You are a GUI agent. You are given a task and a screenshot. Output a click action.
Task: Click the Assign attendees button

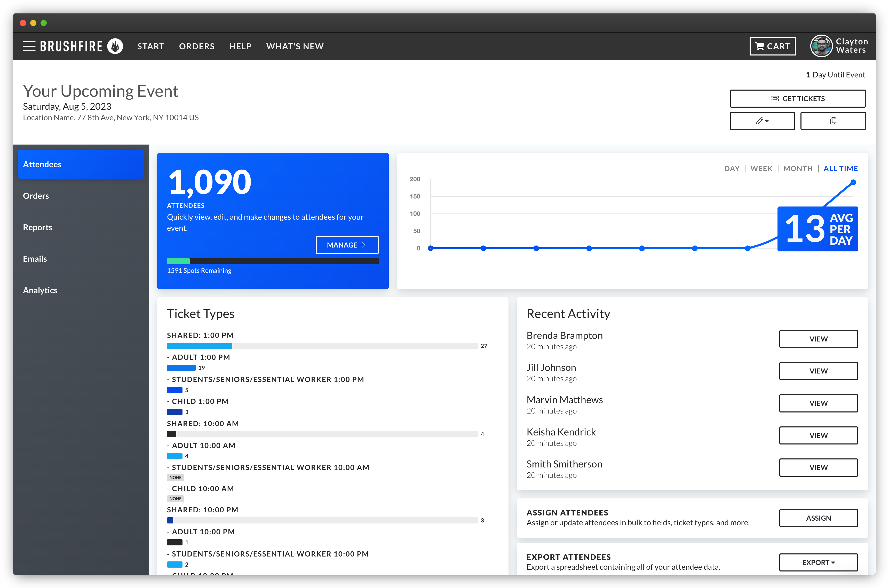click(x=818, y=518)
